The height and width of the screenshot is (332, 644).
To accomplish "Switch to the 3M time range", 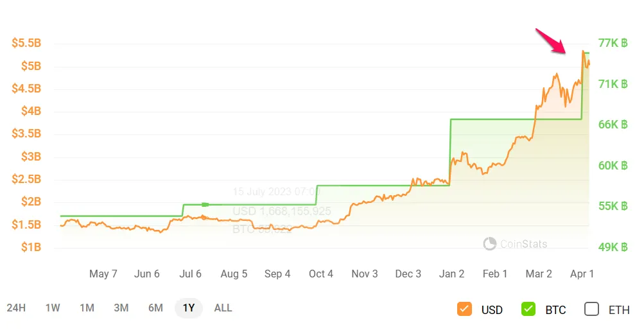I will point(121,308).
